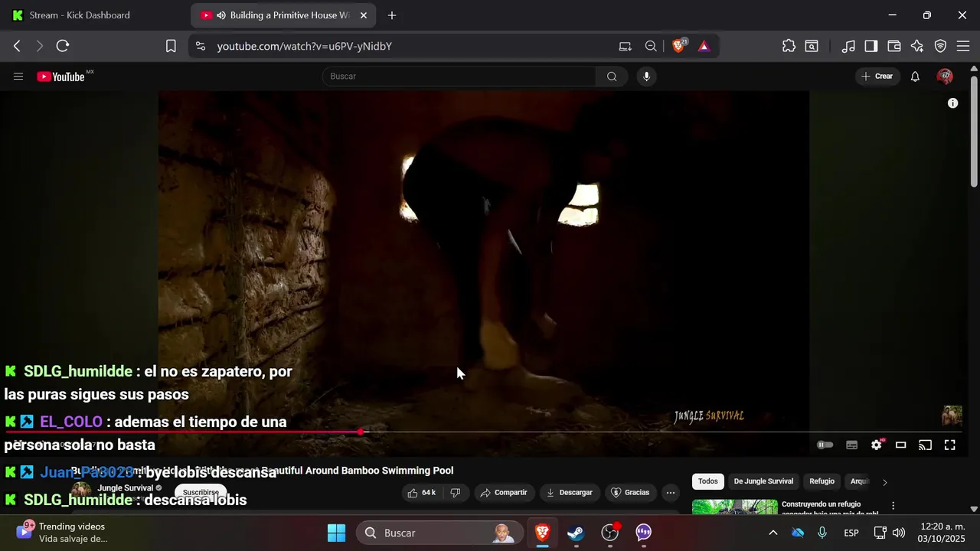The height and width of the screenshot is (551, 980).
Task: Open Brave from the taskbar
Action: (x=542, y=533)
